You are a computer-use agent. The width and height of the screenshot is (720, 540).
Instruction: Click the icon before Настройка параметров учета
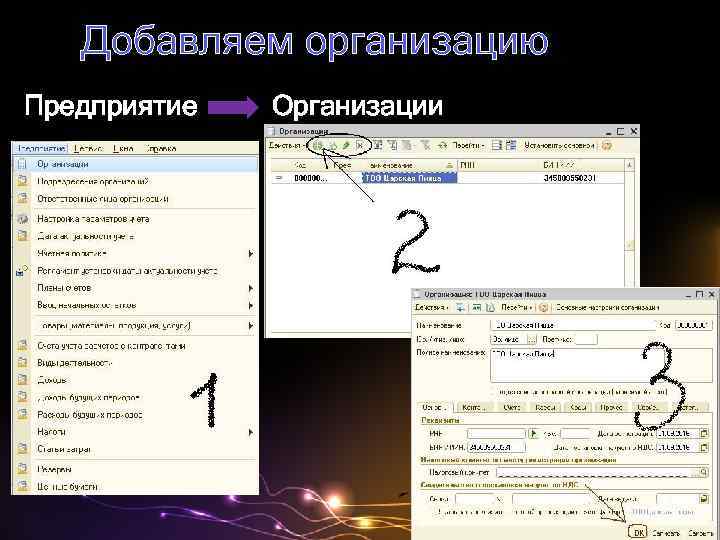pos(22,219)
